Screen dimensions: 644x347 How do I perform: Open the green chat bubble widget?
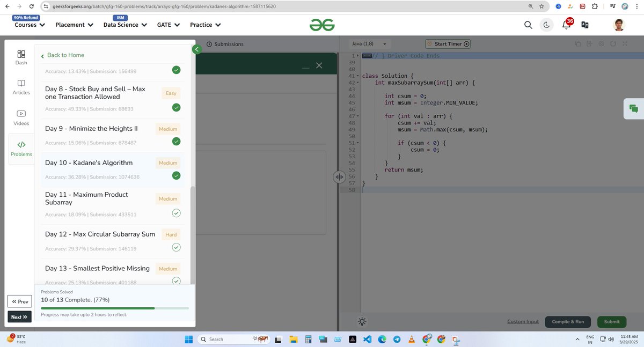[x=634, y=108]
